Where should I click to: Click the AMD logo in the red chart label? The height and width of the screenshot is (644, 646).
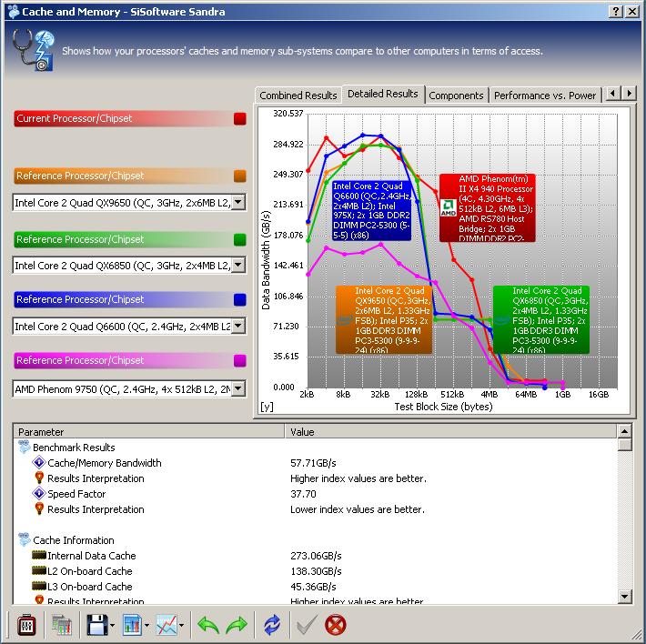449,208
